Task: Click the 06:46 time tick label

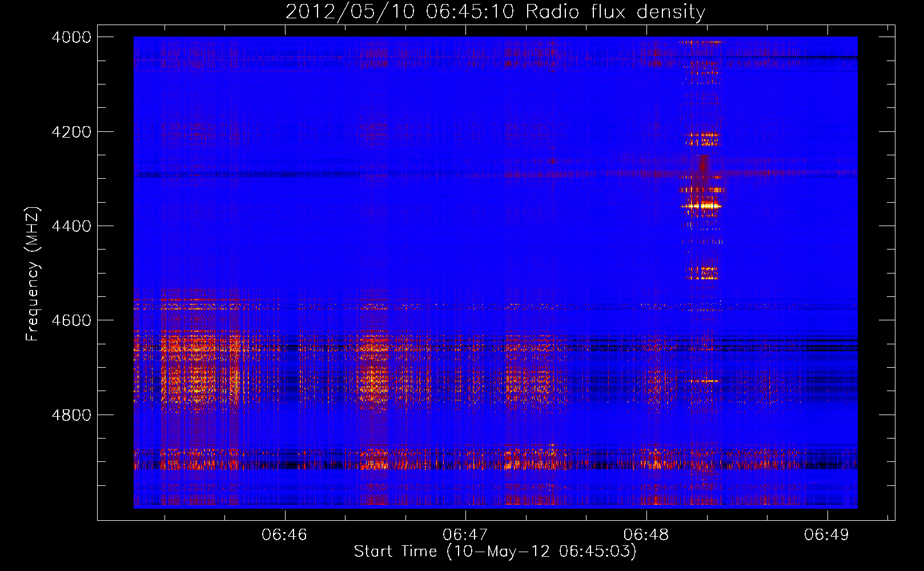Action: [x=284, y=534]
